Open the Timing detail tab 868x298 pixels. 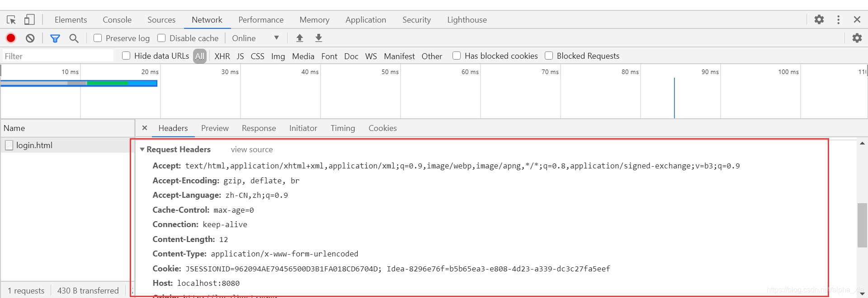[343, 128]
